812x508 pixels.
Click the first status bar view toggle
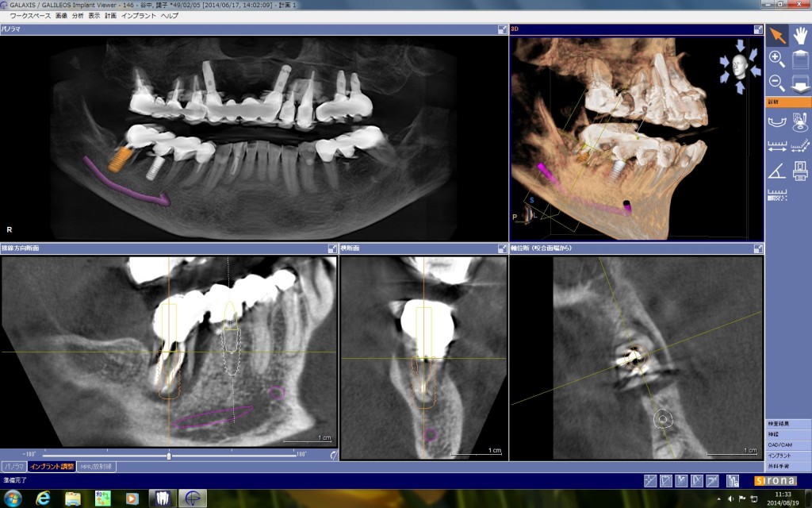coord(650,481)
